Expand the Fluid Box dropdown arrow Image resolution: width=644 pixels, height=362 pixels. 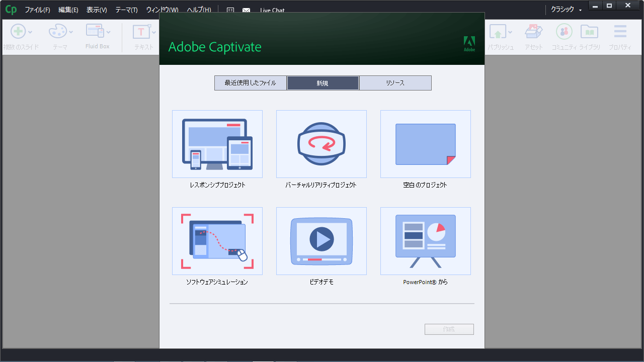coord(109,32)
